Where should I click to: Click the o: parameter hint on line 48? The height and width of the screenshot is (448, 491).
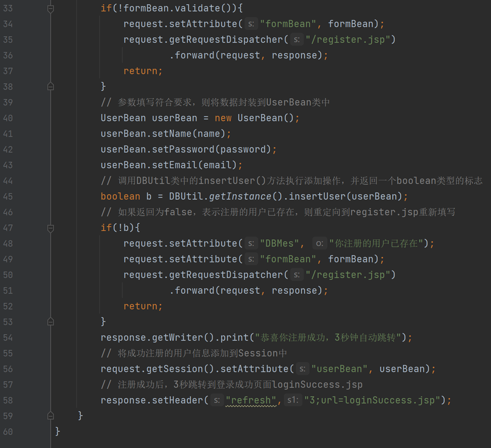[x=319, y=243]
